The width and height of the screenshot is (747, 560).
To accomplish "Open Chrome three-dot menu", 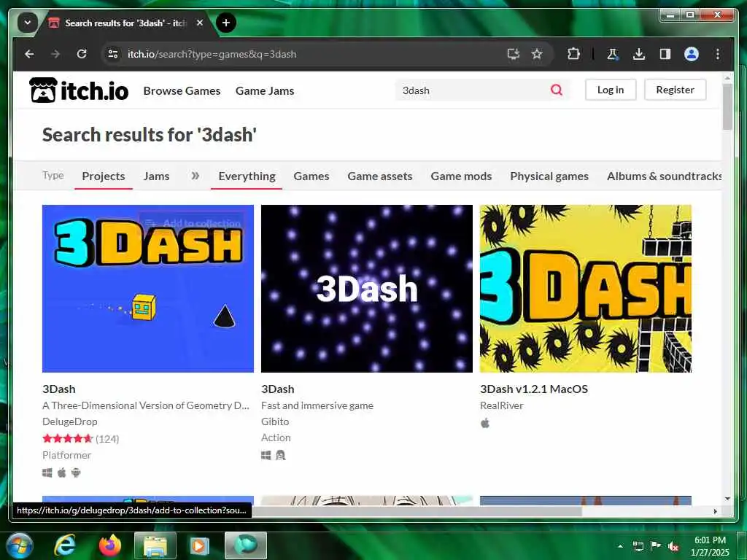I will [x=718, y=54].
